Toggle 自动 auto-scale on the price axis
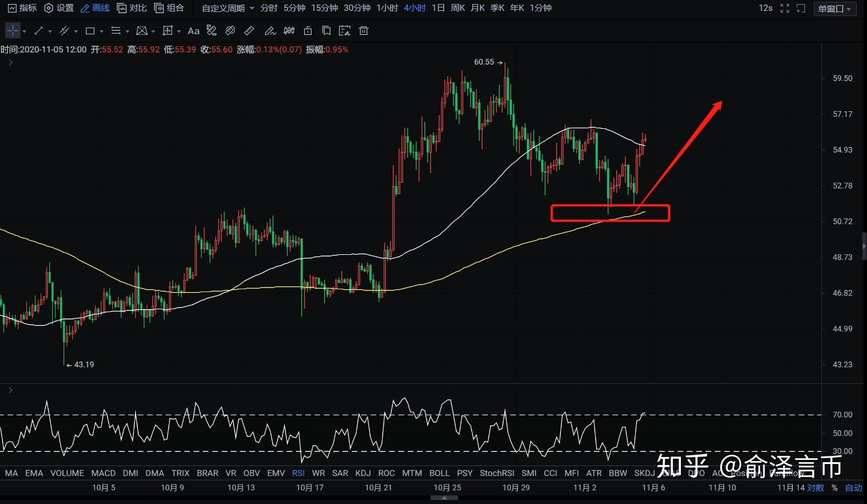Viewport: 867px width, 504px height. (853, 488)
